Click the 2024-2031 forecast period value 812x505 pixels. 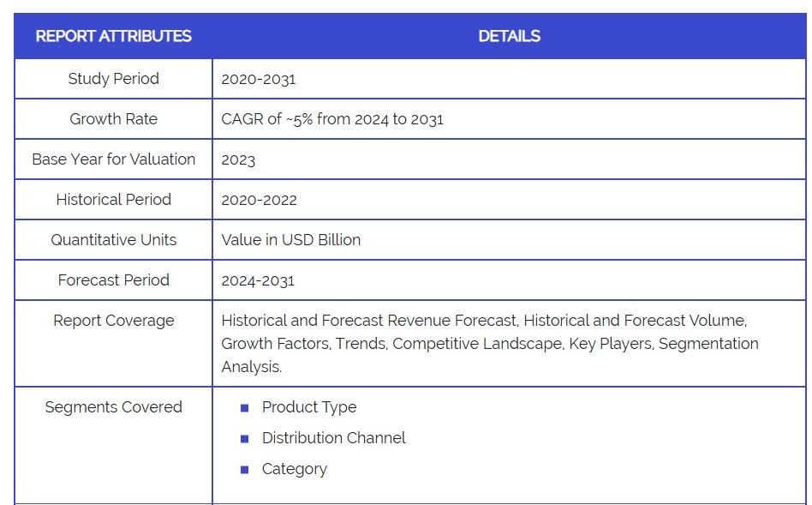point(258,280)
